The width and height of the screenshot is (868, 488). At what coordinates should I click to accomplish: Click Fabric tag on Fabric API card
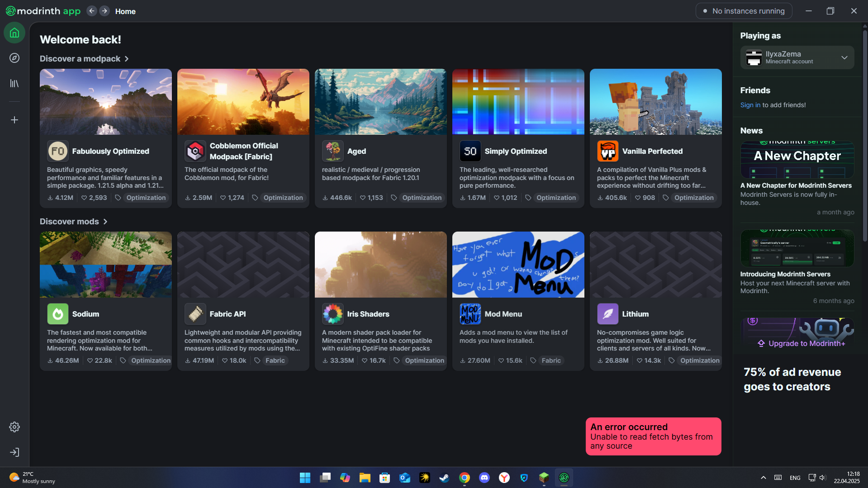click(275, 360)
